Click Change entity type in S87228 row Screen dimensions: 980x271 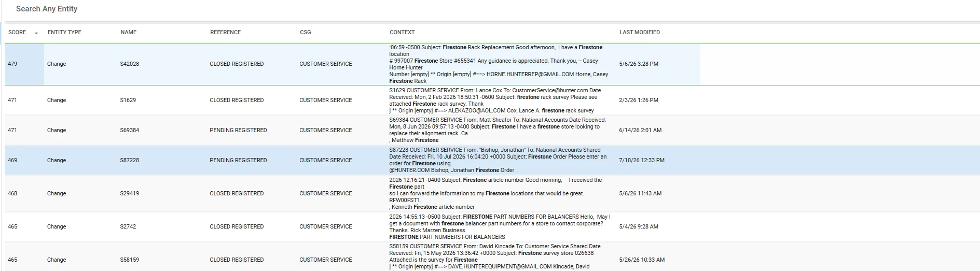pyautogui.click(x=57, y=160)
